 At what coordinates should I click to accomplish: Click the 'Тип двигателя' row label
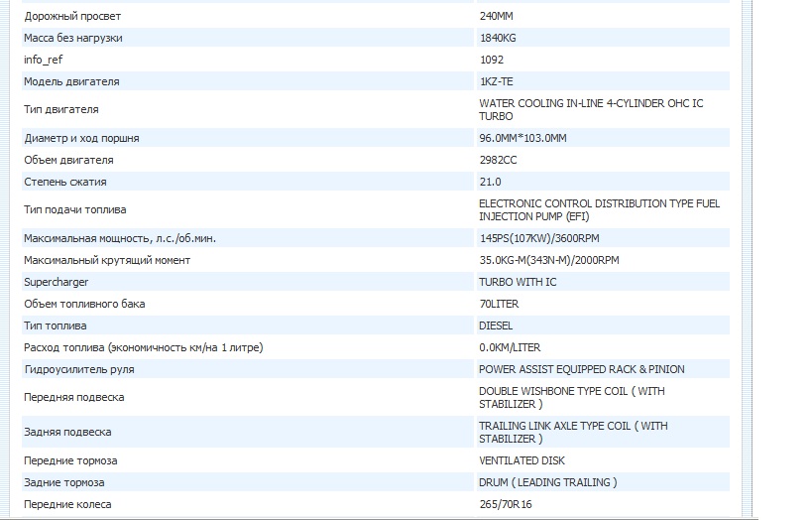tap(61, 109)
